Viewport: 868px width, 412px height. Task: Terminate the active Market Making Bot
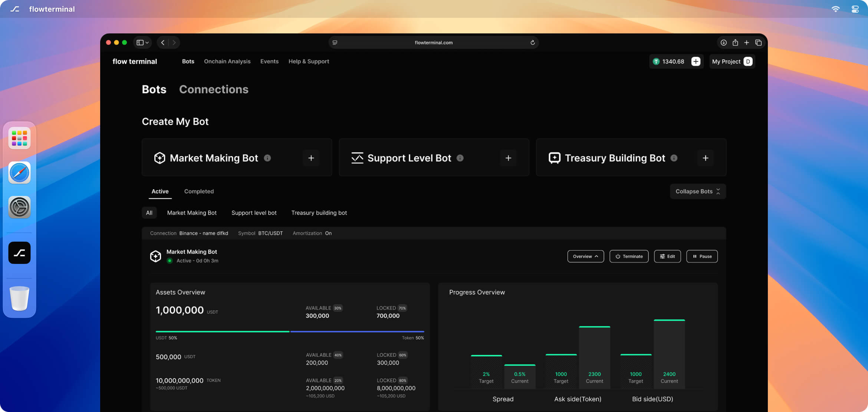[629, 256]
